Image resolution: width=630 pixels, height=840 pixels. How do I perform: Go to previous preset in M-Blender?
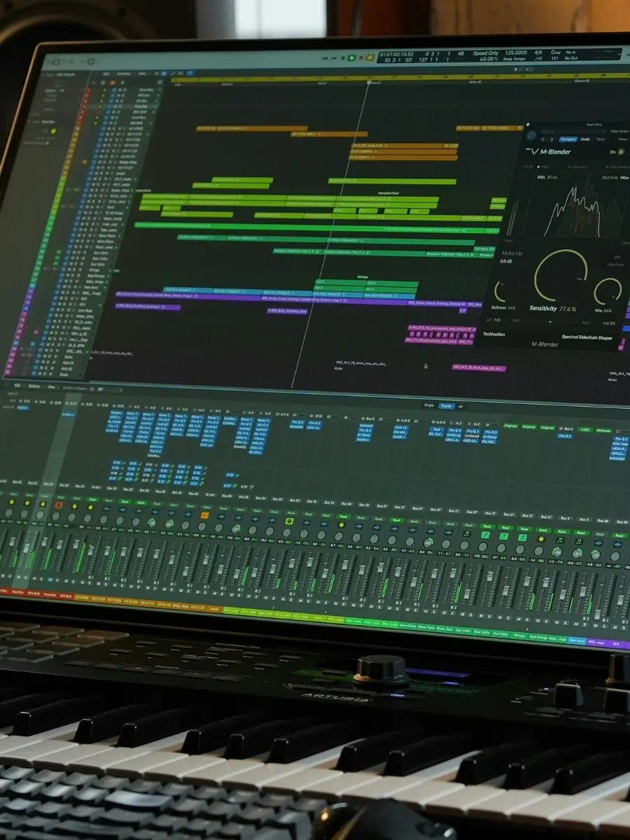click(542, 139)
